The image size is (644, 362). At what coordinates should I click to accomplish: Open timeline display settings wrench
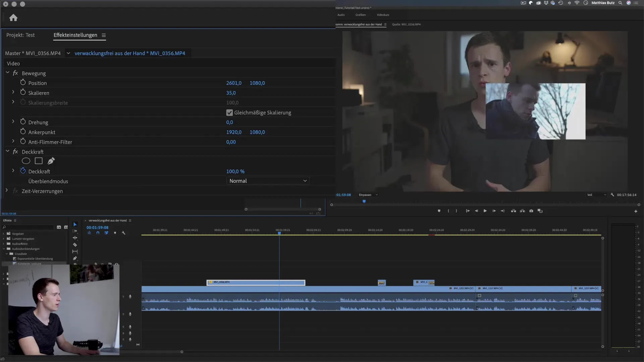click(123, 233)
